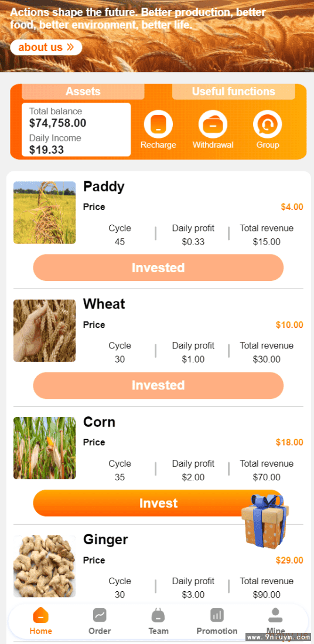Open the Withdrawal wallet icon
The height and width of the screenshot is (644, 314).
[x=213, y=124]
